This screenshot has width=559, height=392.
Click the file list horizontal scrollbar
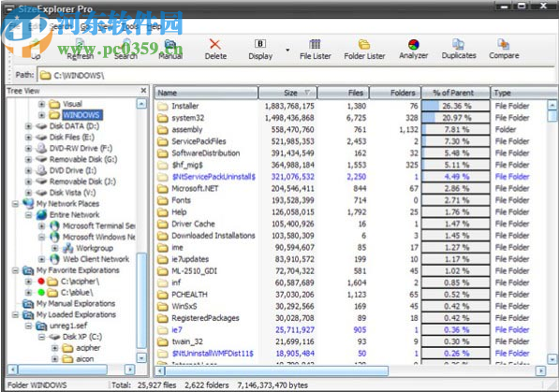click(276, 371)
